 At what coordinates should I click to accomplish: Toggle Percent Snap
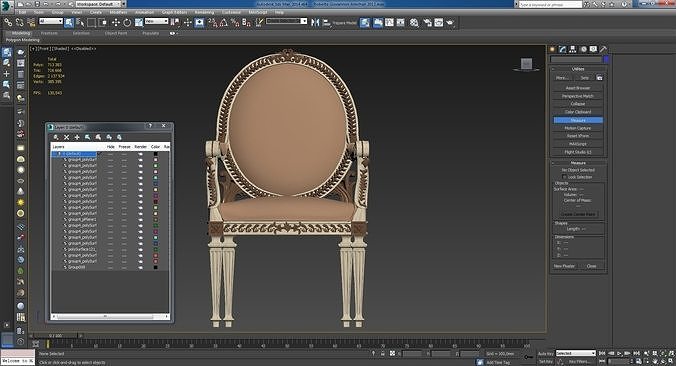pyautogui.click(x=235, y=22)
